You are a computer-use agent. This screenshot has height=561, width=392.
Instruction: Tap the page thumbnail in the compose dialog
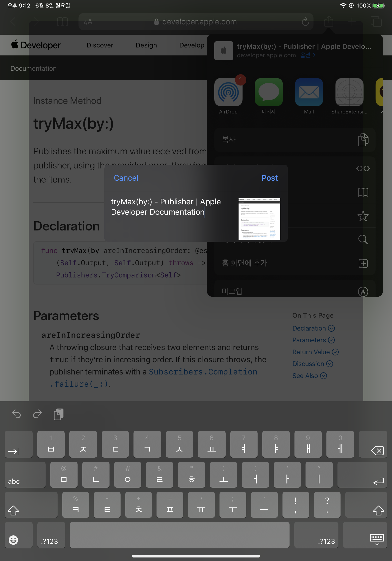click(x=259, y=219)
